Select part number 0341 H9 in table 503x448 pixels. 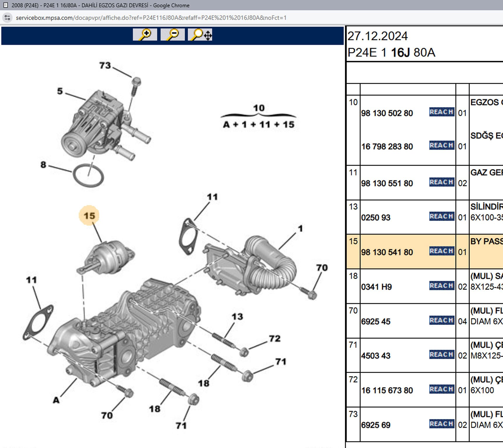[376, 287]
